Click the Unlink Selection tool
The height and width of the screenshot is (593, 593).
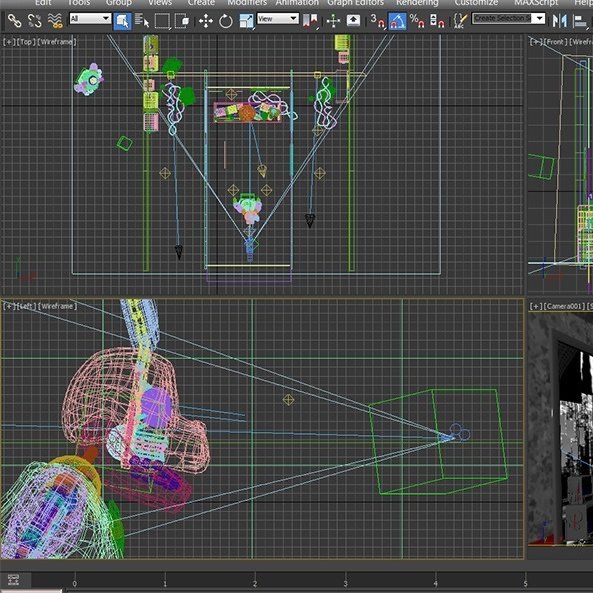tap(35, 20)
